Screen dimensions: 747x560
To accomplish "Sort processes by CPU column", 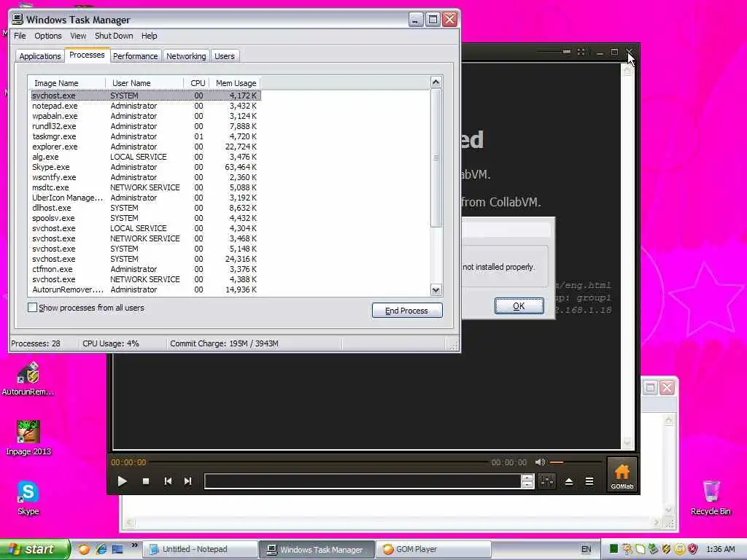I will (x=197, y=83).
